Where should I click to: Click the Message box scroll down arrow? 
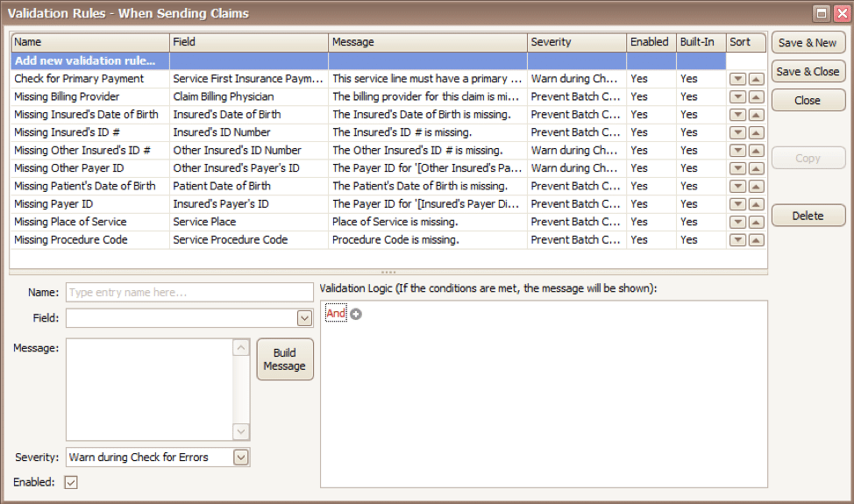pyautogui.click(x=241, y=431)
